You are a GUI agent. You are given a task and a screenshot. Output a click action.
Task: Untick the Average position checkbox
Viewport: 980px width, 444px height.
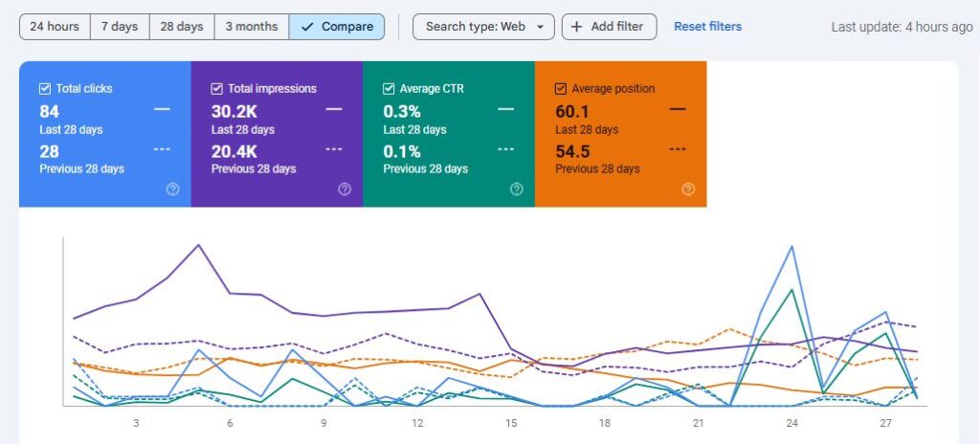tap(562, 89)
